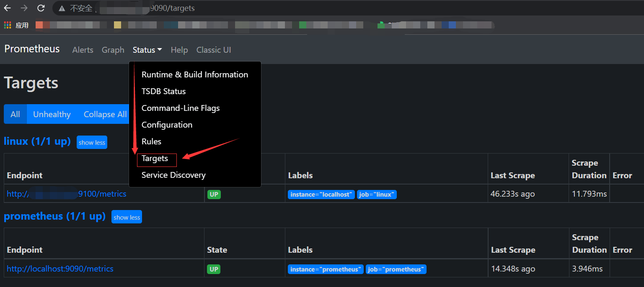This screenshot has height=287, width=644.
Task: Click the 46.233s ago last scrape value
Action: (512, 194)
